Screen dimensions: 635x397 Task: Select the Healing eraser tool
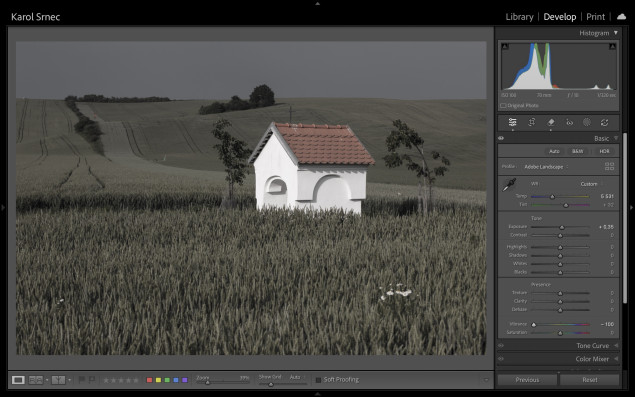[x=550, y=122]
